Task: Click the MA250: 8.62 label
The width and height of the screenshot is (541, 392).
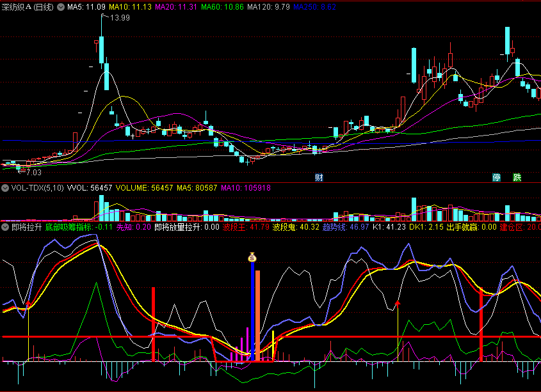Action: pos(314,7)
